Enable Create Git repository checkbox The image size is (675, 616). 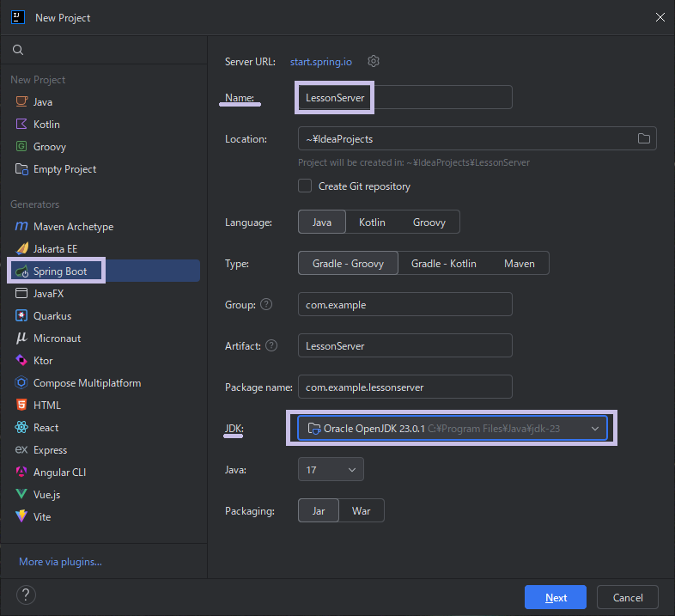[x=305, y=186]
